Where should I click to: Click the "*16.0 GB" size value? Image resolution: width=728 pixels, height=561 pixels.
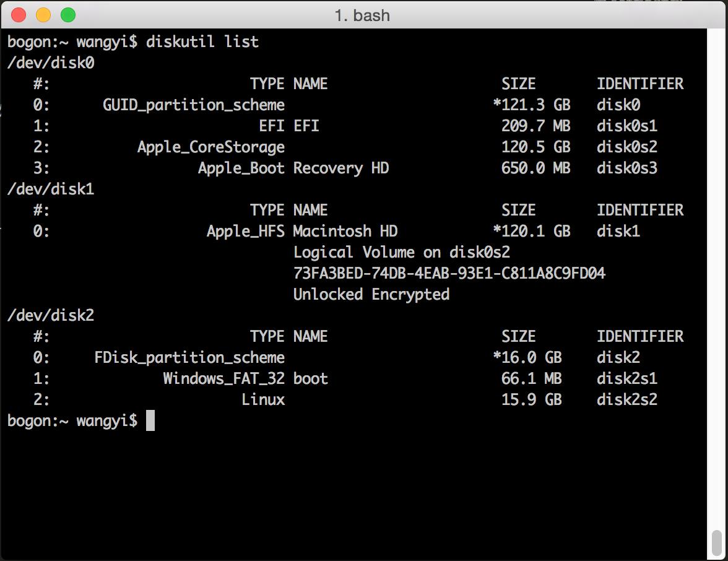527,358
